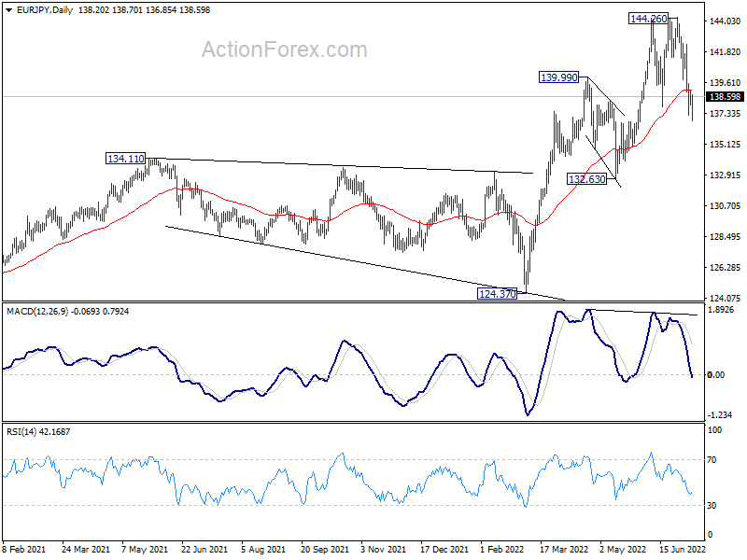Click the 22 Jun 2021 date label
The image size is (747, 560).
click(x=204, y=549)
